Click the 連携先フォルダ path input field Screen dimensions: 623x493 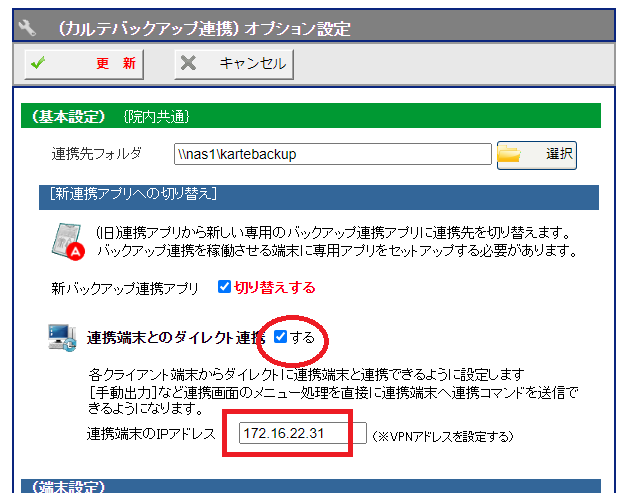pos(333,154)
